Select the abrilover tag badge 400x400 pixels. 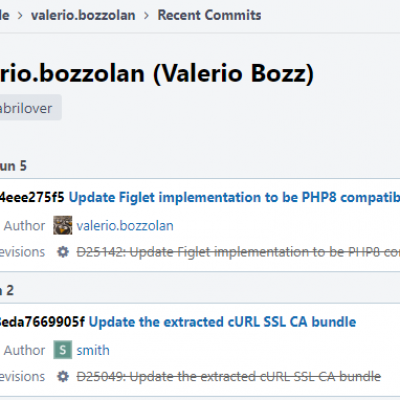pos(29,108)
